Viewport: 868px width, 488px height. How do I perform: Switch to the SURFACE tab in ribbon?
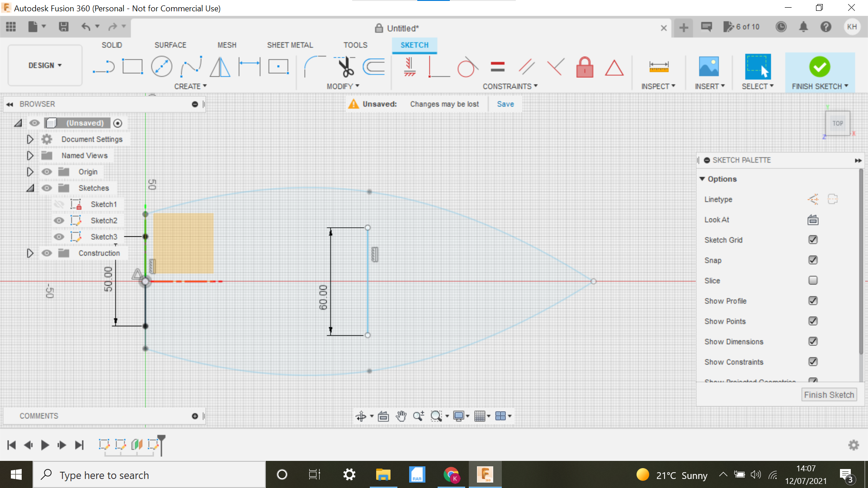click(x=170, y=45)
